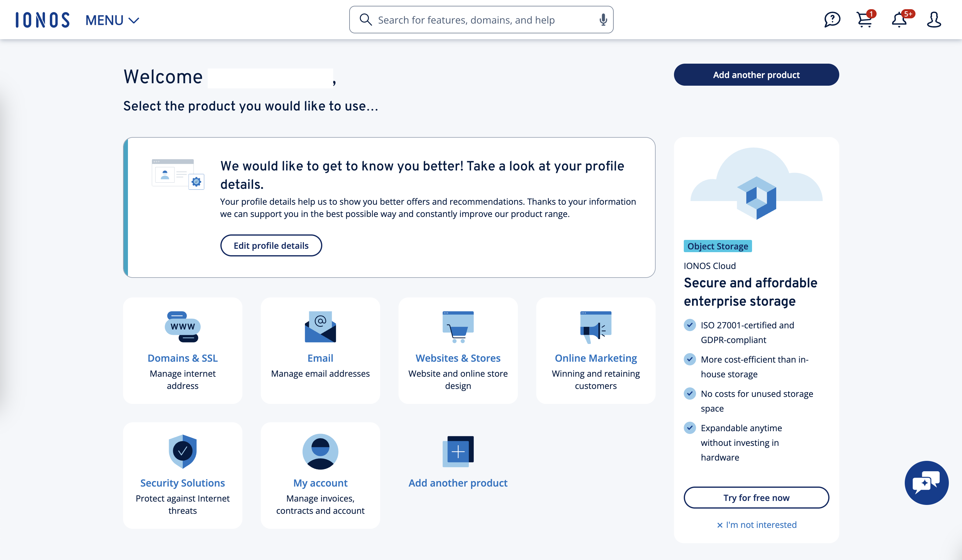Screen dimensions: 962x560
Task: Click Try for free now button
Action: pyautogui.click(x=756, y=497)
